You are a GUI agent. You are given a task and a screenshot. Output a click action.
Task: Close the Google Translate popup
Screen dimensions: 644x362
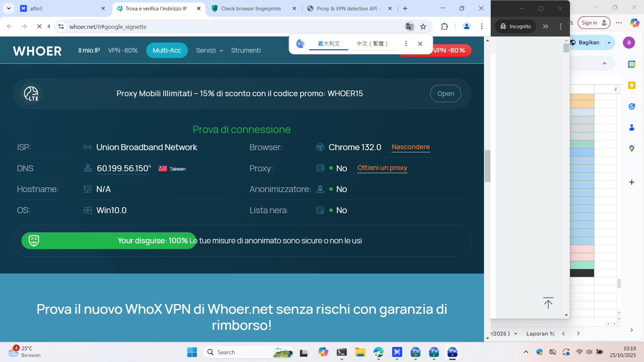(x=420, y=44)
